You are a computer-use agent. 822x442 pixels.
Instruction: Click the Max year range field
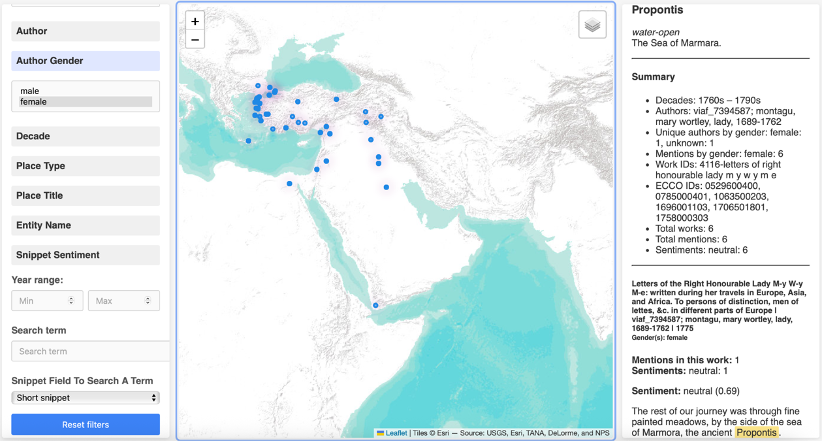[123, 300]
